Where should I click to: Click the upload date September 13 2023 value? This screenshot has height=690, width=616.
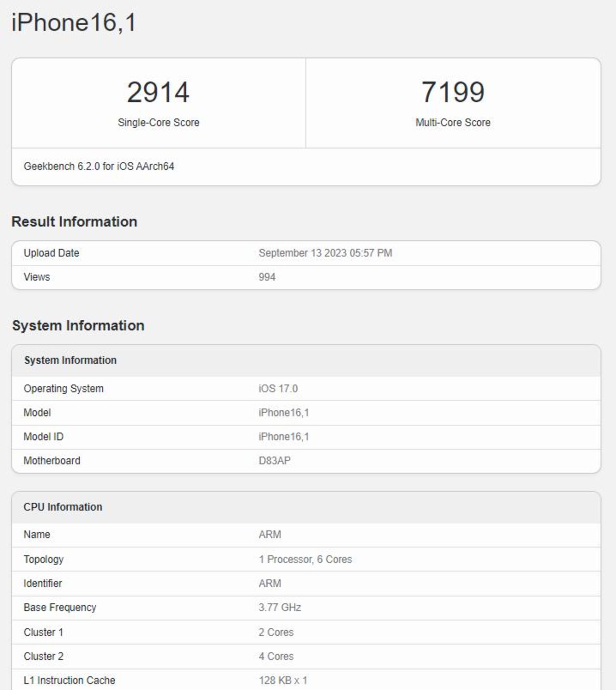coord(325,253)
